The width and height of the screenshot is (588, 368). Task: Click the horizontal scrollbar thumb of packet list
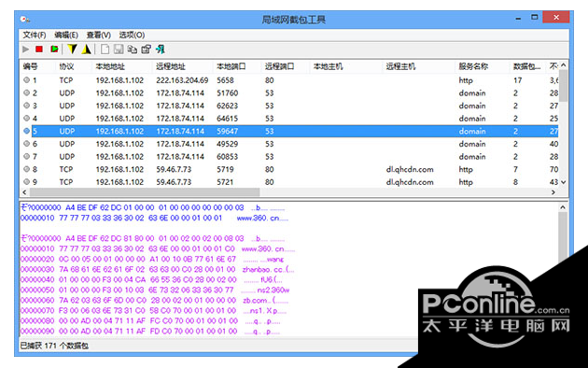[x=145, y=192]
